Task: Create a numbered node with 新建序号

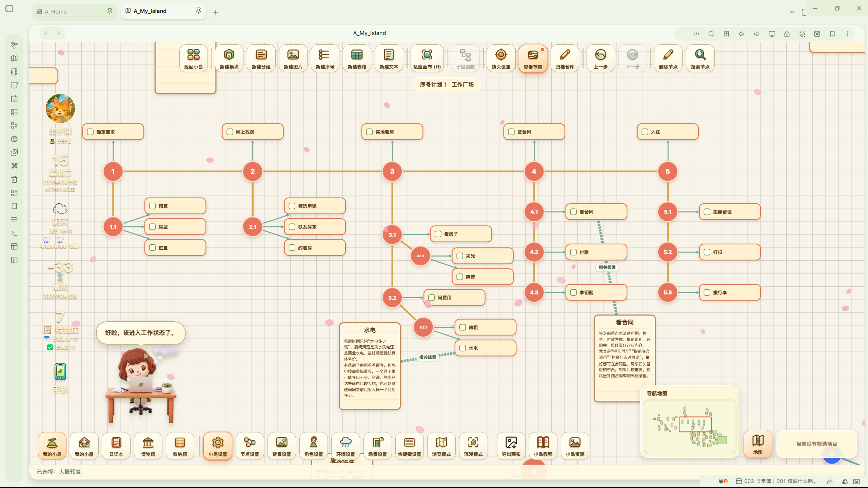Action: tap(325, 58)
